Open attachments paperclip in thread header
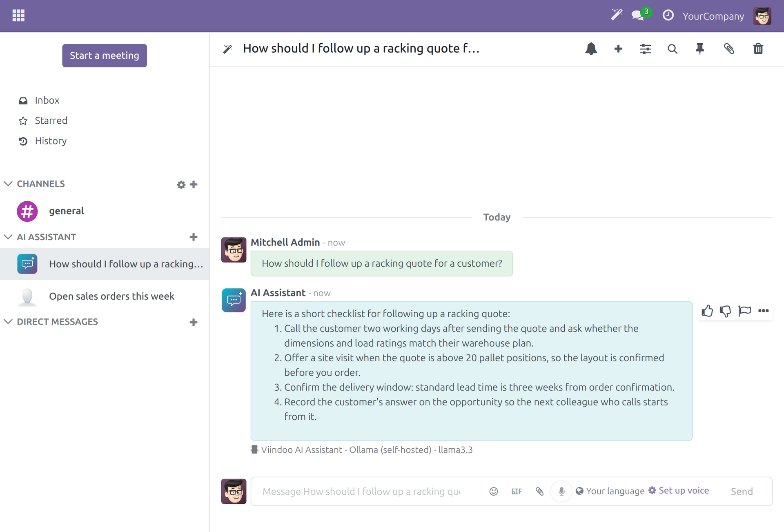Image resolution: width=784 pixels, height=532 pixels. [729, 49]
